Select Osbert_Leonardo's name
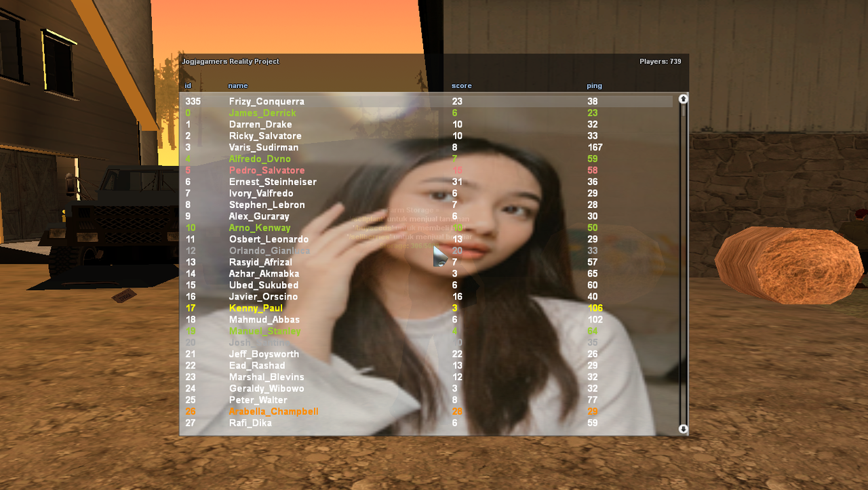Image resolution: width=868 pixels, height=490 pixels. coord(269,240)
